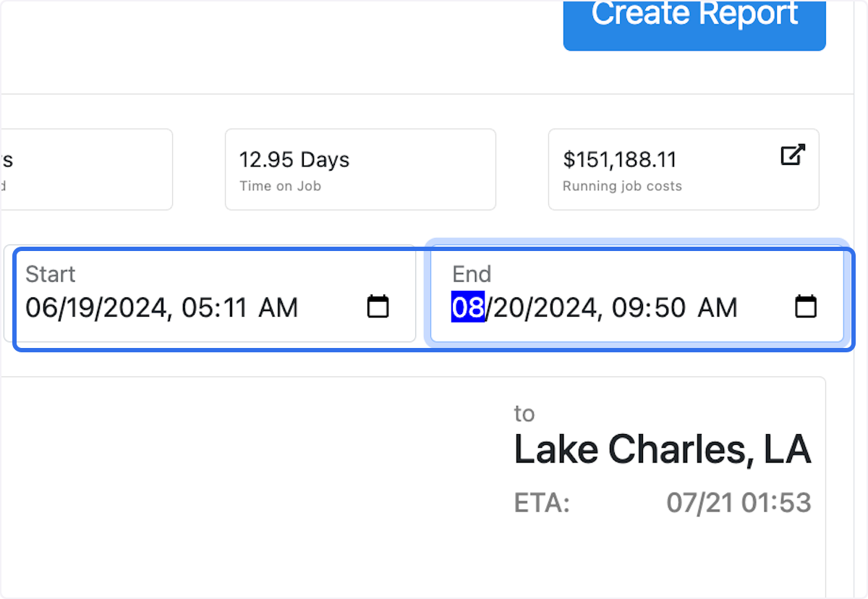Click the day segment 20 in End date
Viewport: 868px width, 599px height.
tap(506, 308)
